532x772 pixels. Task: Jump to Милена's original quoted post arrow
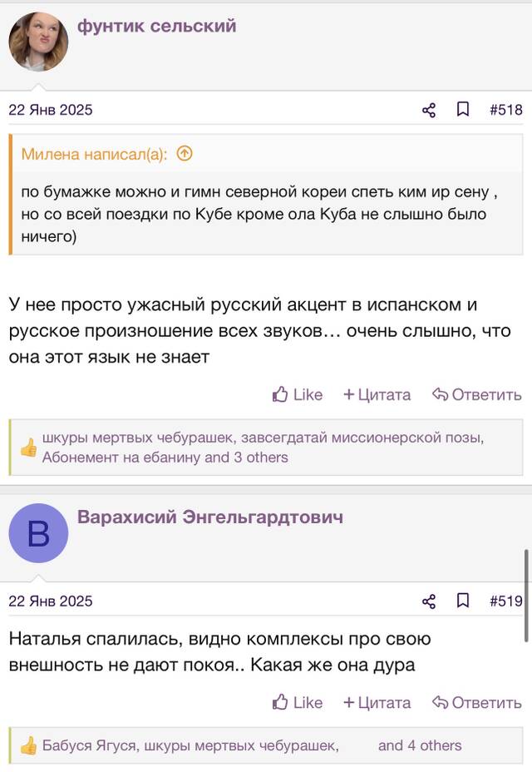[x=185, y=154]
